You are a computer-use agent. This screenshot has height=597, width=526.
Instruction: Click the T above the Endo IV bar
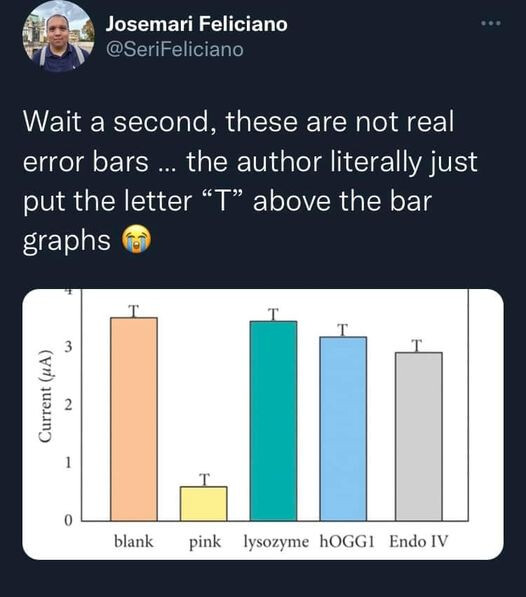coord(417,345)
